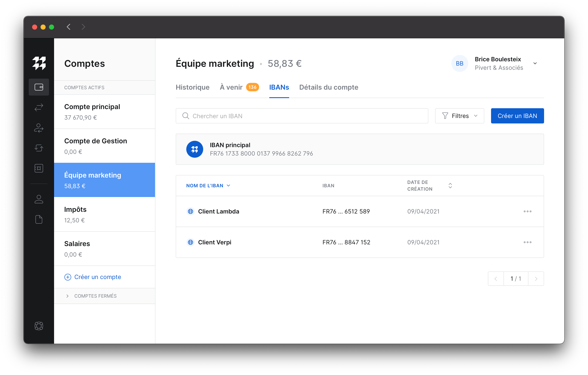Click the globe icon beside Client Verpi
This screenshot has width=588, height=375.
pyautogui.click(x=191, y=242)
